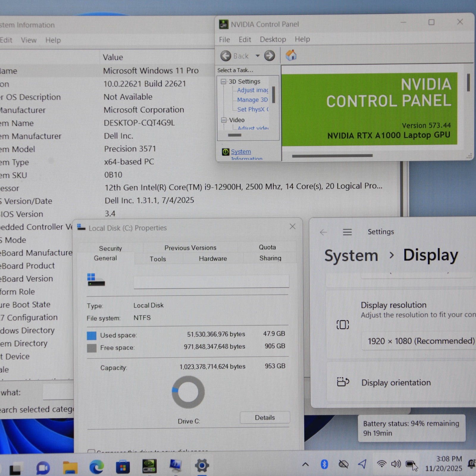
Task: Switch to the Sharing tab
Action: pos(270,258)
